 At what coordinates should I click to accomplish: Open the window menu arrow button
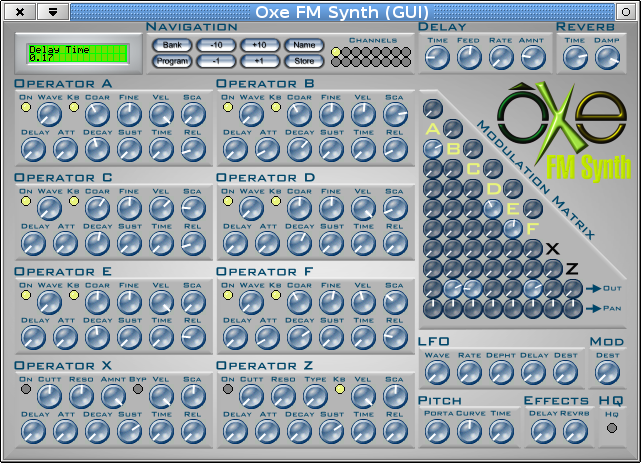pos(53,12)
